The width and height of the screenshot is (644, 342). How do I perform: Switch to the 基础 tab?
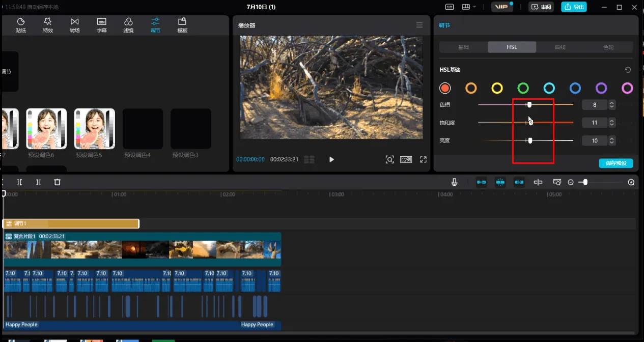pyautogui.click(x=463, y=47)
